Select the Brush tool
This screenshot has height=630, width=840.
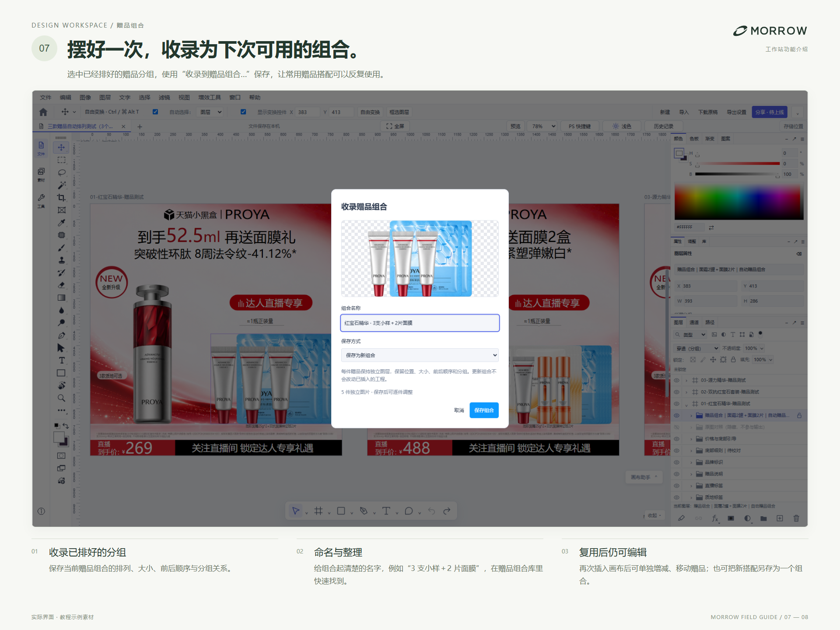(x=61, y=248)
